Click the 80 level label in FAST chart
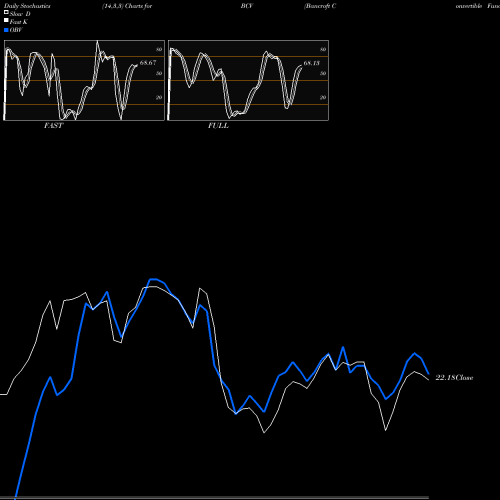500x500 pixels. [159, 49]
